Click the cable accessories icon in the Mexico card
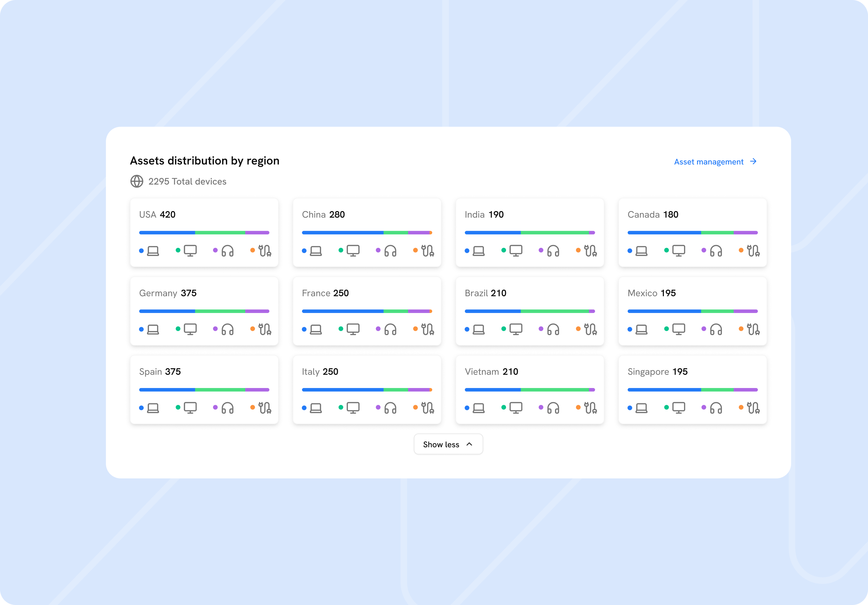The width and height of the screenshot is (868, 605). [753, 329]
